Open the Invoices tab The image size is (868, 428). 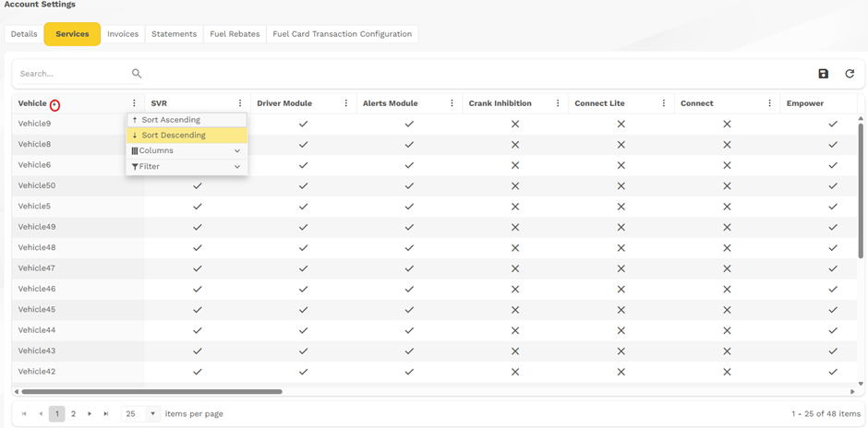(123, 34)
